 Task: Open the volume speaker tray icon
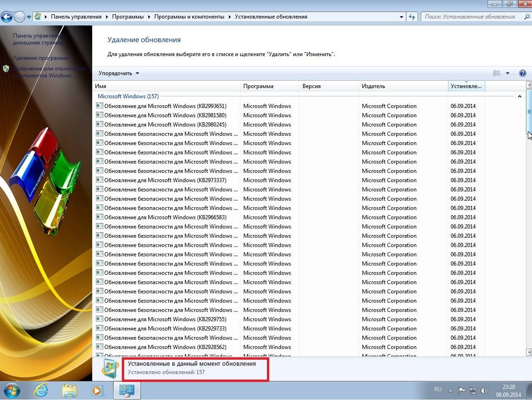[484, 391]
